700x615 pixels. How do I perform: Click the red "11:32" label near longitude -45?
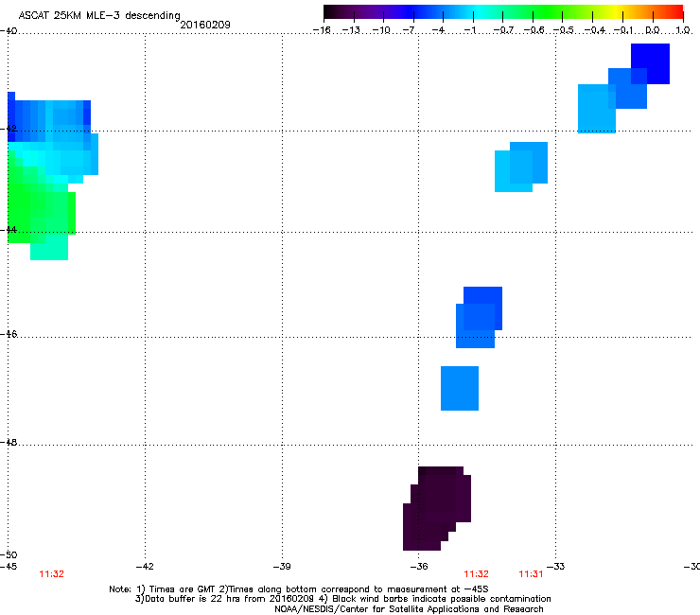(x=51, y=574)
